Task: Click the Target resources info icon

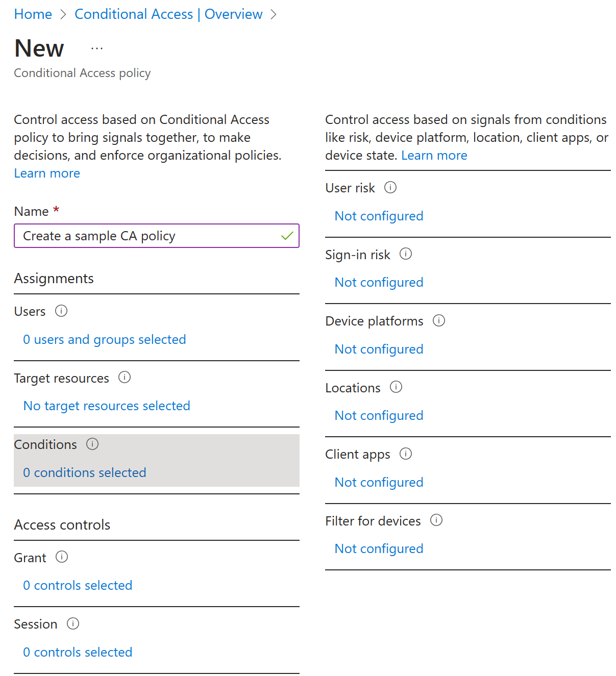Action: pyautogui.click(x=125, y=378)
